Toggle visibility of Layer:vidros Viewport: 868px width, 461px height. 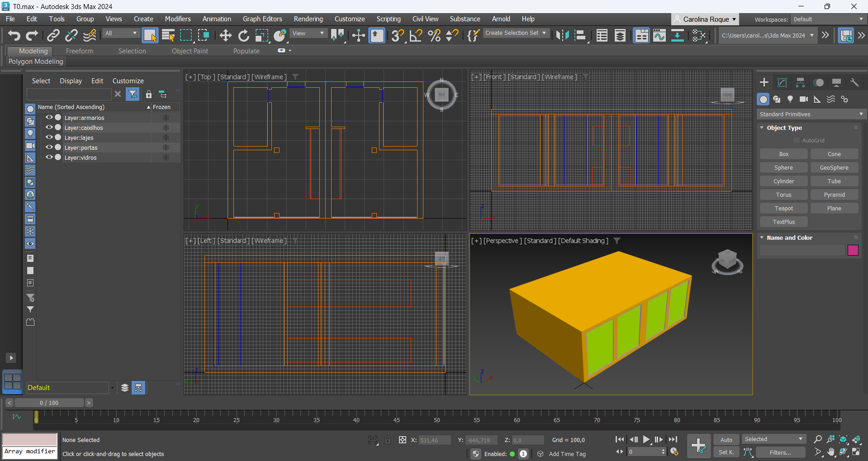coord(49,157)
